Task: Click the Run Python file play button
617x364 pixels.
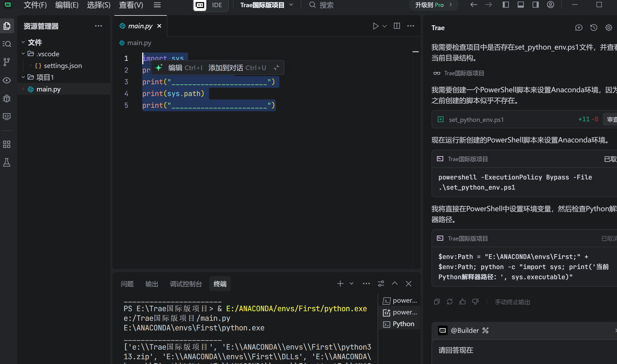Action: (x=375, y=26)
